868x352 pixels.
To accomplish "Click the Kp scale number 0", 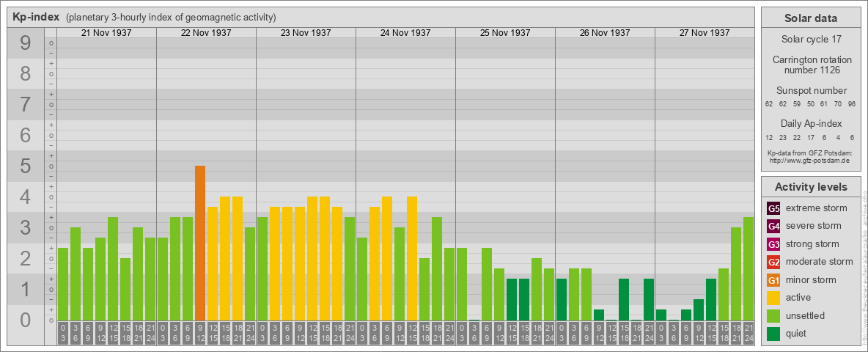I will coord(26,320).
